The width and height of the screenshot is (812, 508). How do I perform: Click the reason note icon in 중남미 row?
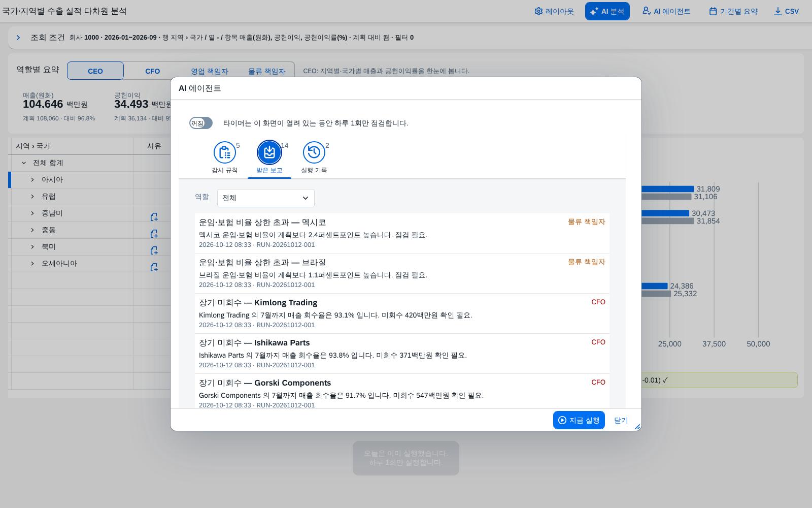pyautogui.click(x=154, y=217)
